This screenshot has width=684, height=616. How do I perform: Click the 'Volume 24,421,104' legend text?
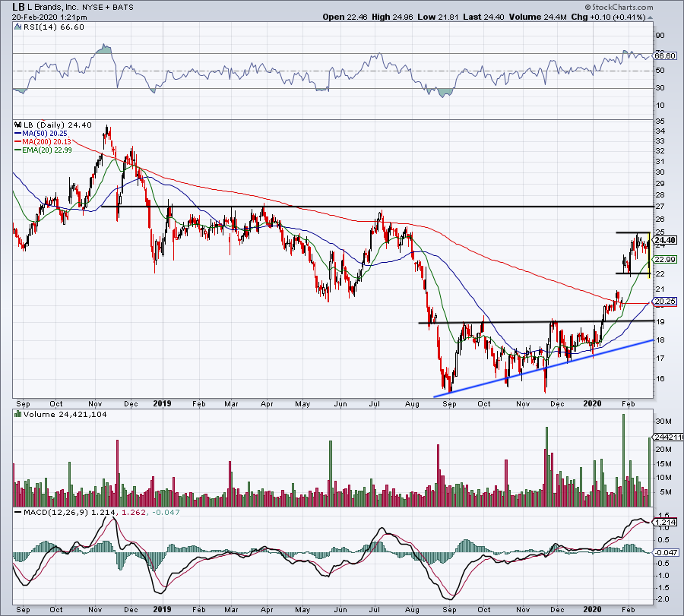click(x=65, y=414)
